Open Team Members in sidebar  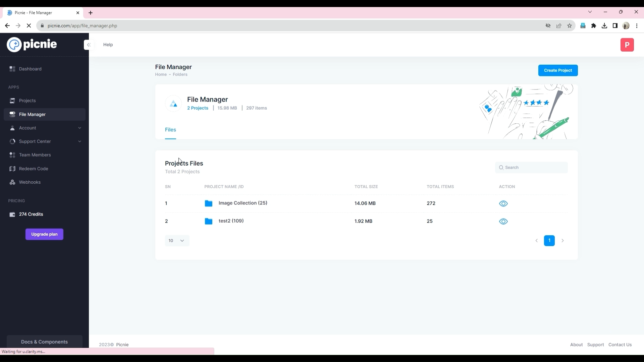[x=35, y=155]
